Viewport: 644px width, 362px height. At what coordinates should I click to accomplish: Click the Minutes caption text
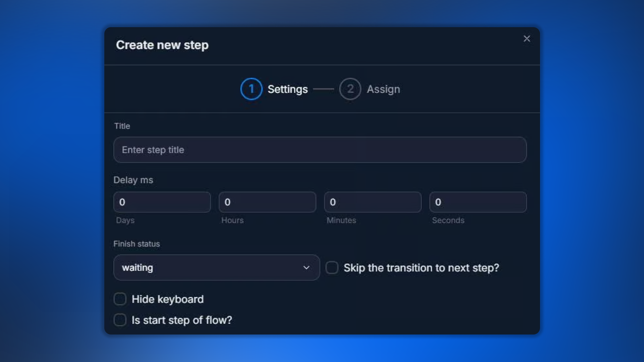tap(341, 220)
